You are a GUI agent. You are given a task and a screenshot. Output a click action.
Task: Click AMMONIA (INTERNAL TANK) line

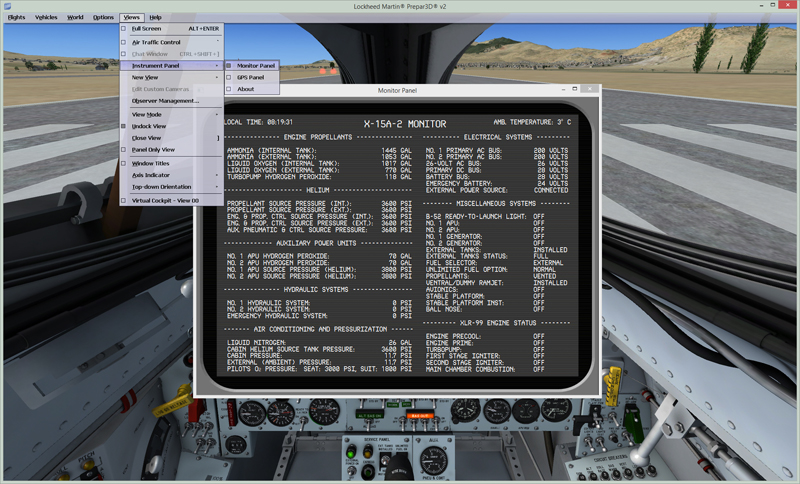tap(319, 150)
